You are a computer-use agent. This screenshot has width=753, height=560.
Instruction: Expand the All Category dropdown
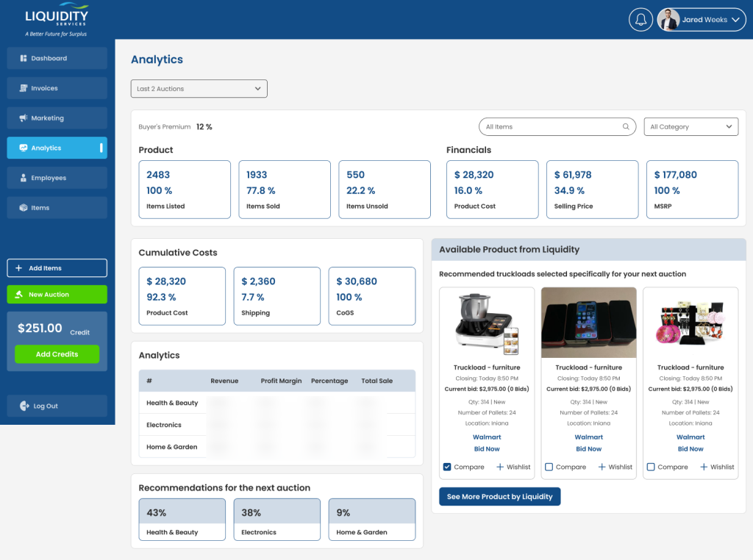[690, 126]
